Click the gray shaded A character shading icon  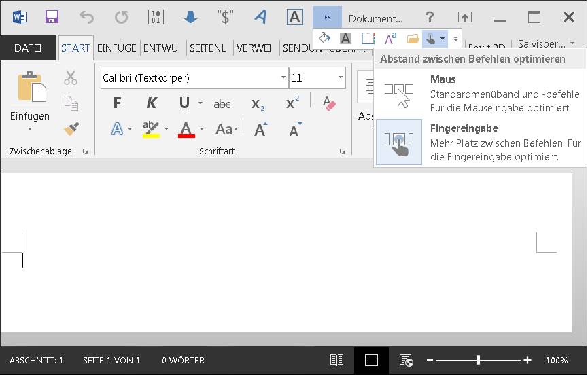coord(345,38)
